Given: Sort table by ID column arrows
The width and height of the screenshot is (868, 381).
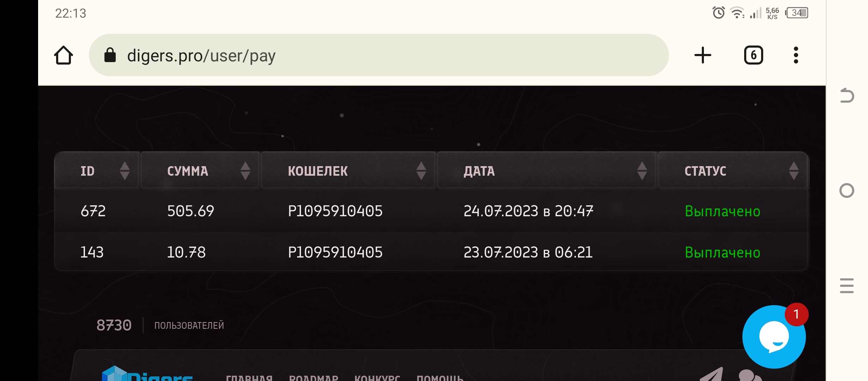Looking at the screenshot, I should (x=125, y=171).
